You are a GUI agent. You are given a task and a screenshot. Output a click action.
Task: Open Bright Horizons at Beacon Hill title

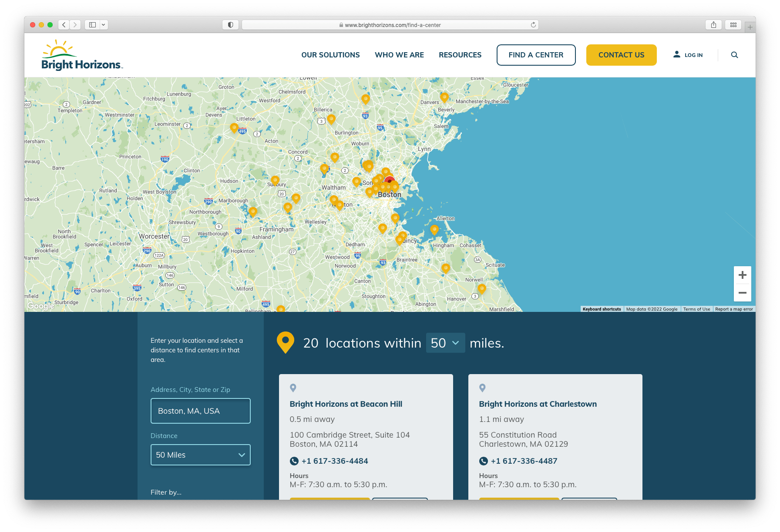coord(346,404)
